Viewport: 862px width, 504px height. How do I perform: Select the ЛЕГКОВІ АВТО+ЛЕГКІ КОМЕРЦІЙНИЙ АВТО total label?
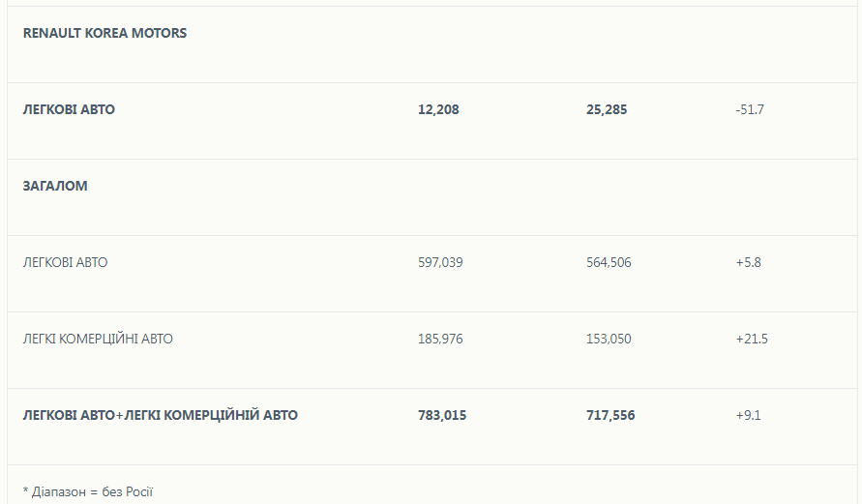point(160,415)
